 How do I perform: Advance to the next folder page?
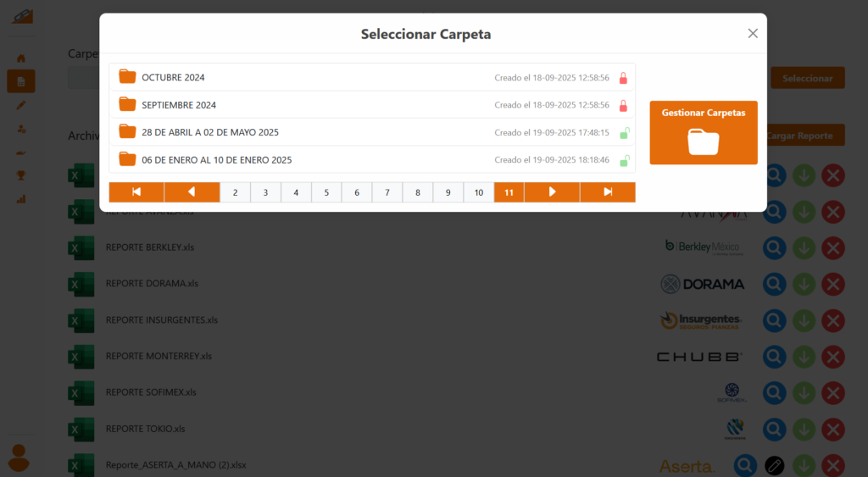[552, 192]
